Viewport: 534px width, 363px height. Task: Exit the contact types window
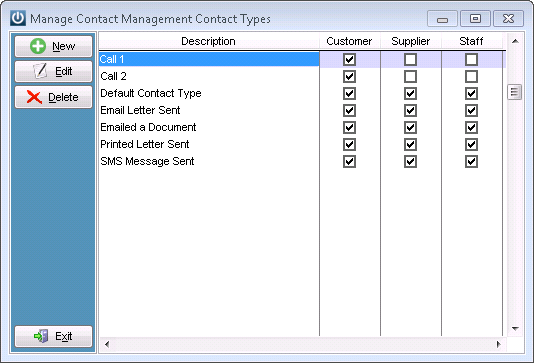[x=53, y=336]
